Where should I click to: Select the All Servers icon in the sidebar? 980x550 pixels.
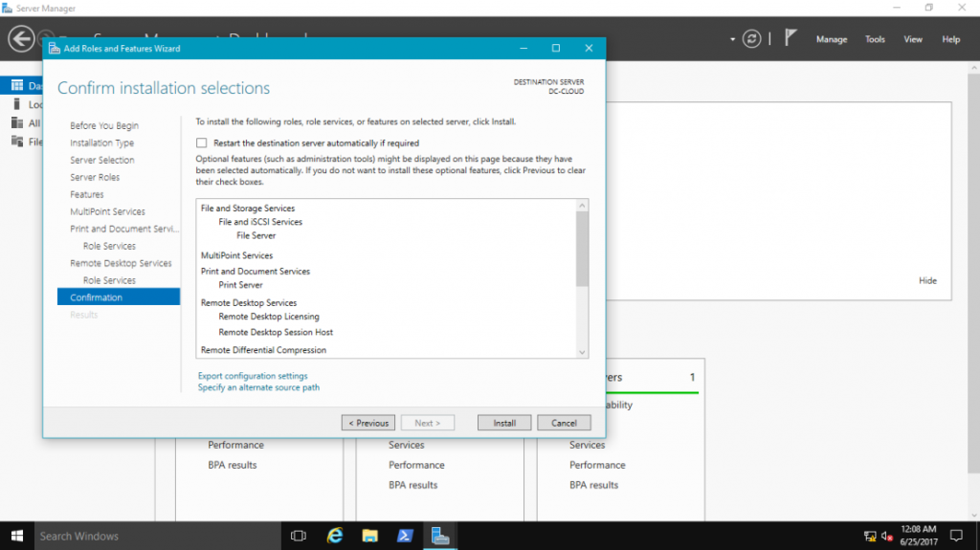coord(17,123)
